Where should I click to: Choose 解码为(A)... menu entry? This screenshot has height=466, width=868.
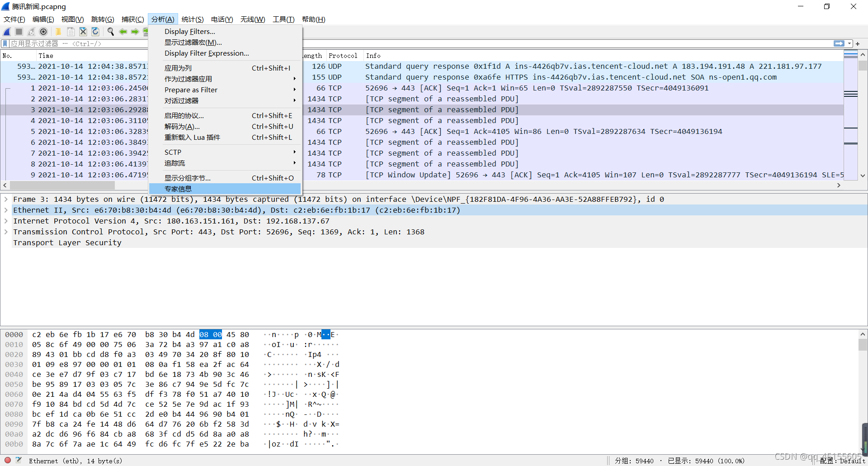click(225, 127)
